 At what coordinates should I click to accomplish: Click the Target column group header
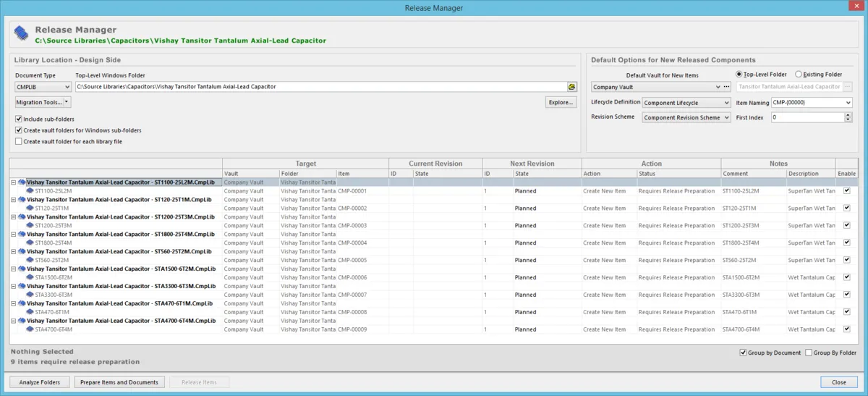(306, 164)
